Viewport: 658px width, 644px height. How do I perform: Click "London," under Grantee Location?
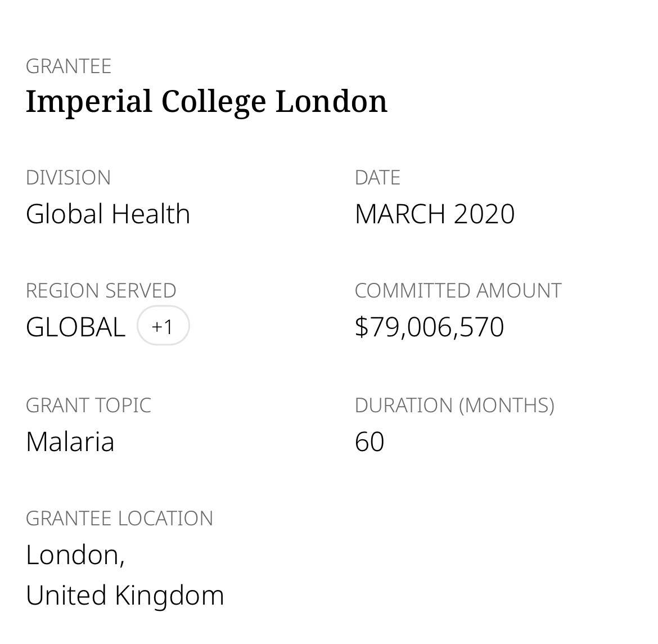pyautogui.click(x=75, y=555)
